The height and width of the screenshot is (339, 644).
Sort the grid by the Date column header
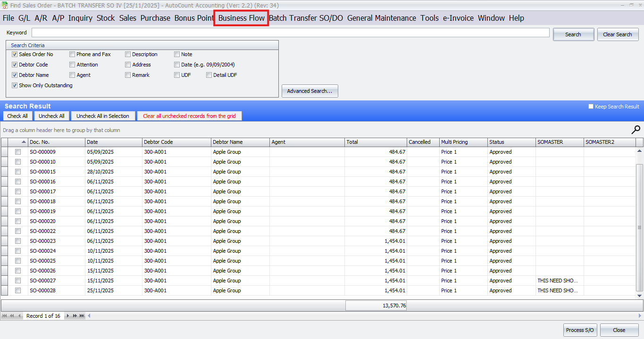[x=113, y=142]
